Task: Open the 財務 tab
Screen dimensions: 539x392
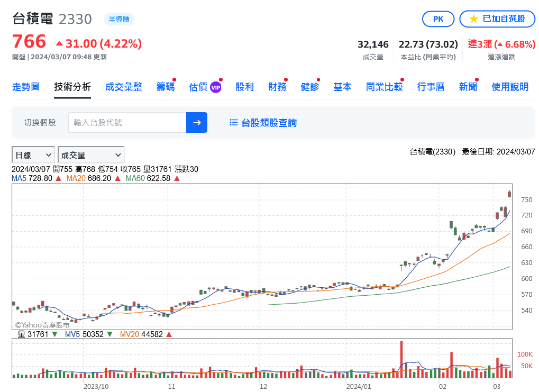Action: pos(277,87)
